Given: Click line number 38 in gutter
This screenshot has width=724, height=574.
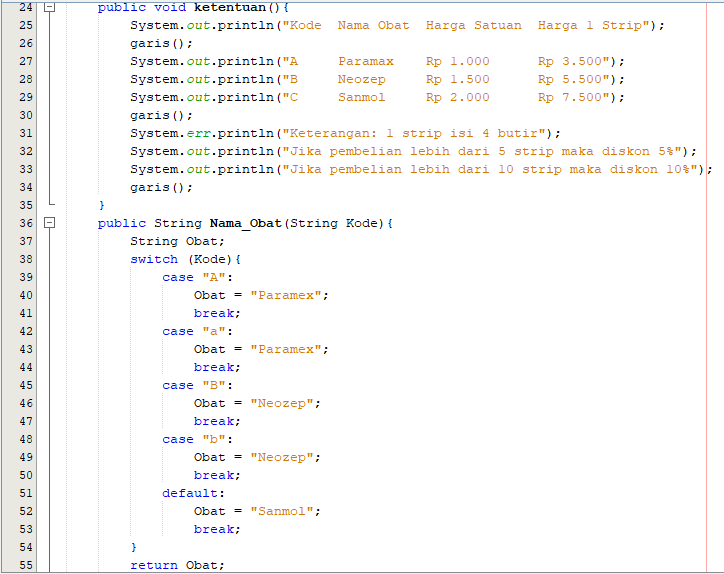Looking at the screenshot, I should 26,259.
